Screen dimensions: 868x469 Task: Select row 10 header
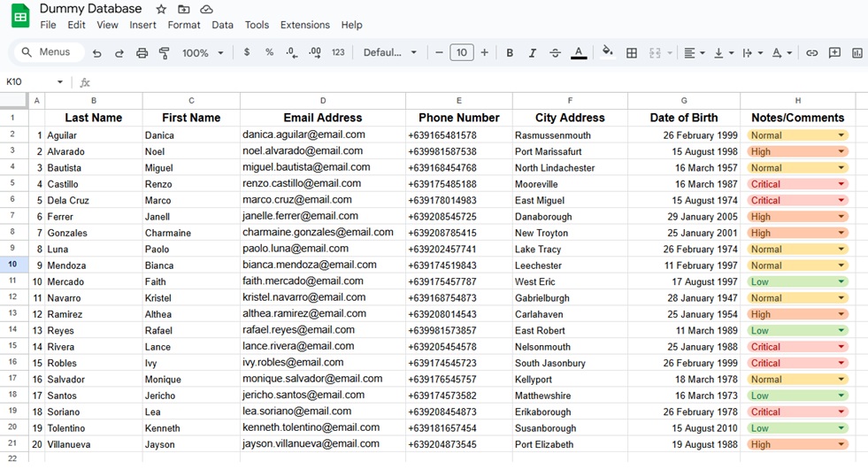pyautogui.click(x=12, y=265)
